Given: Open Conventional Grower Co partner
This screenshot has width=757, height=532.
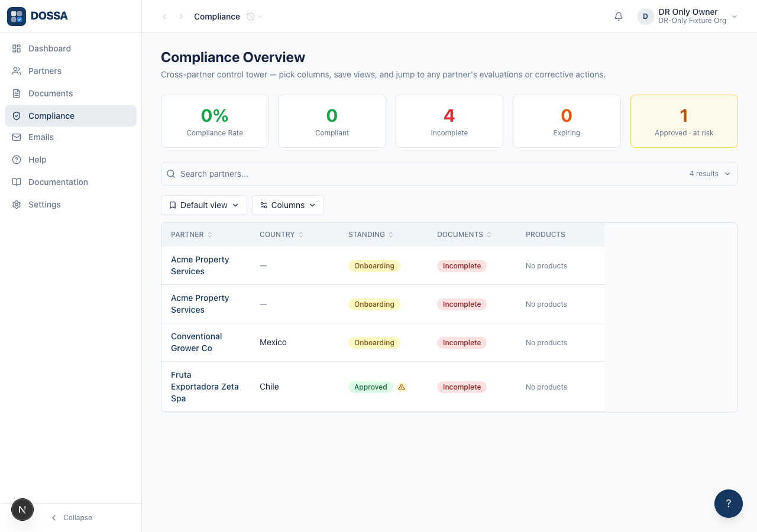Looking at the screenshot, I should click(196, 342).
